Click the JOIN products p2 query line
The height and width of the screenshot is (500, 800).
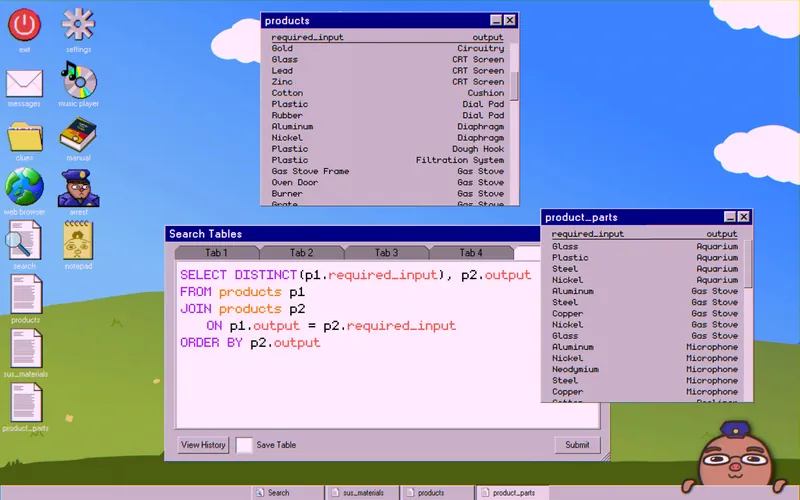pos(242,309)
